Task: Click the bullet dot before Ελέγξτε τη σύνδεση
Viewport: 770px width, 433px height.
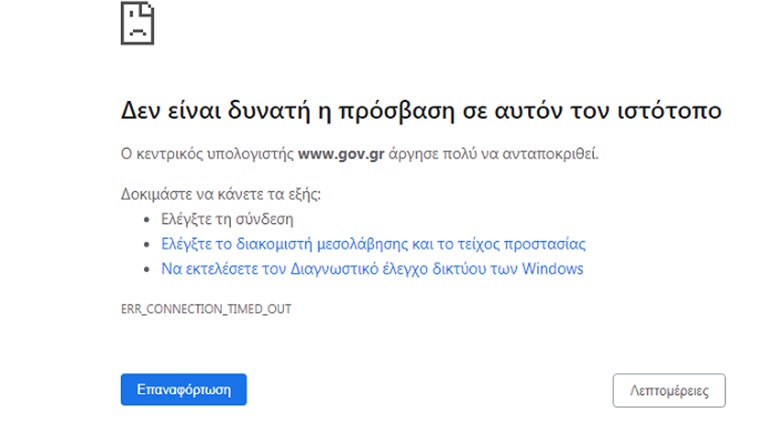Action: (x=150, y=219)
